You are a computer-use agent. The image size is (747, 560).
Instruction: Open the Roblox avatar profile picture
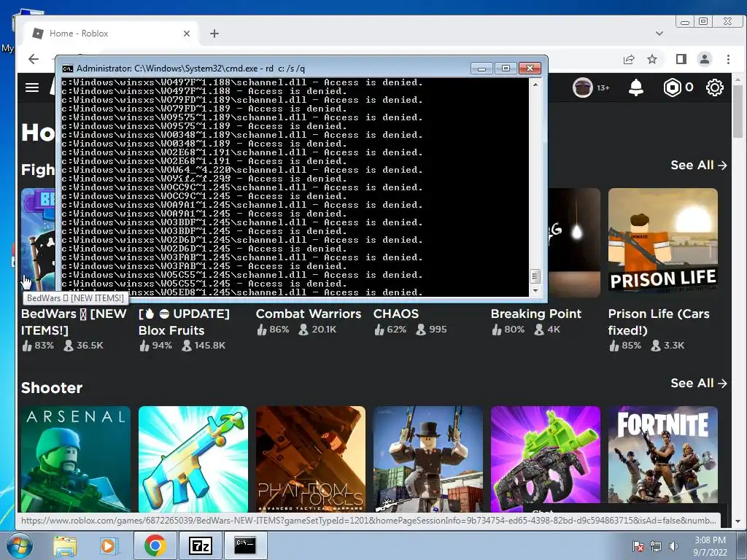pos(582,87)
